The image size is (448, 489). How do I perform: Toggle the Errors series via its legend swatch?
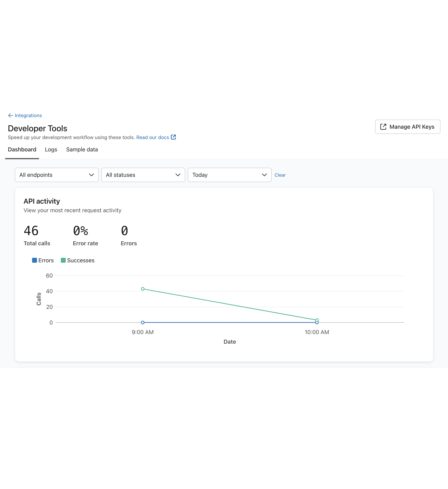(34, 260)
